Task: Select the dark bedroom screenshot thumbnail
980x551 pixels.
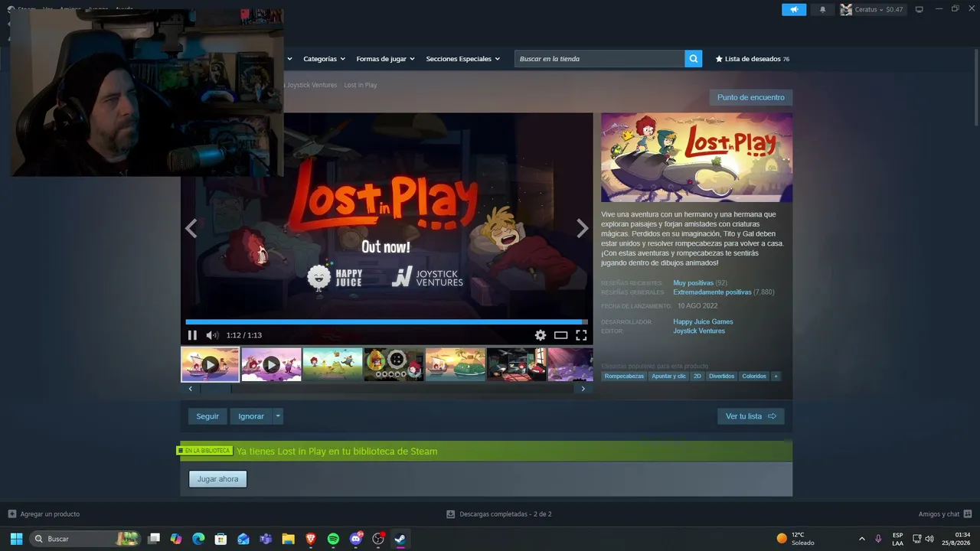Action: (x=517, y=364)
